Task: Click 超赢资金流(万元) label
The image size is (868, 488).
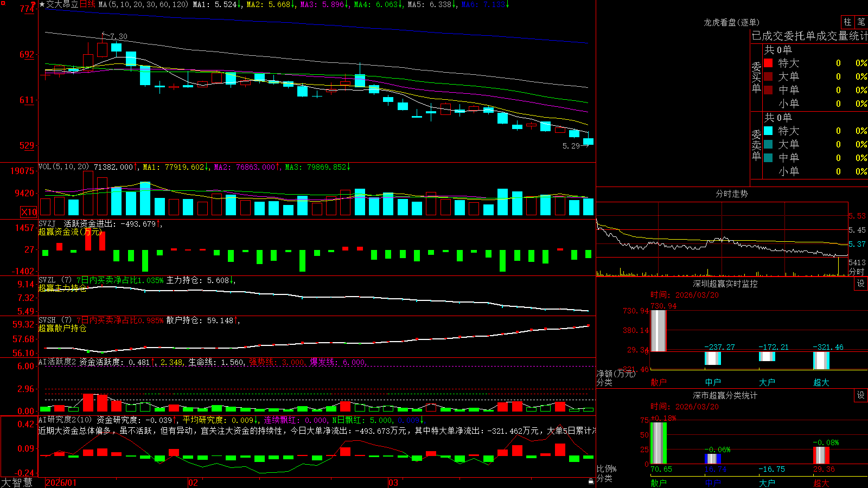Action: tap(70, 232)
